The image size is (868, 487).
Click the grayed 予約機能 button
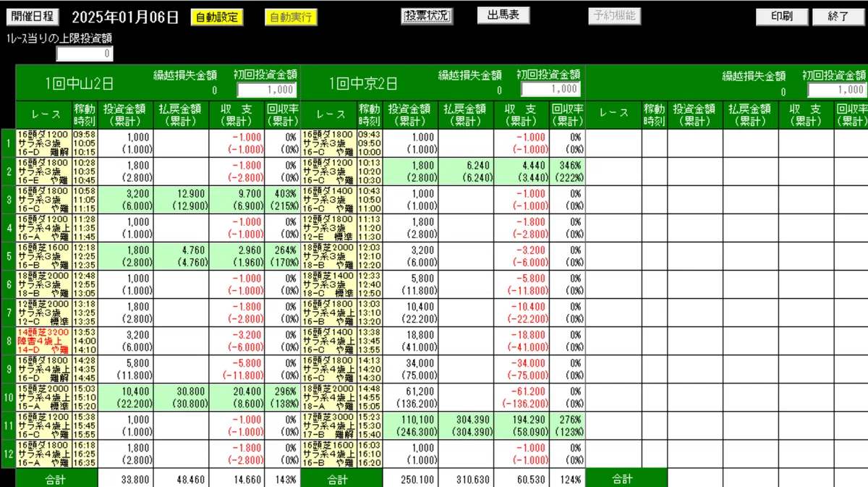point(614,15)
